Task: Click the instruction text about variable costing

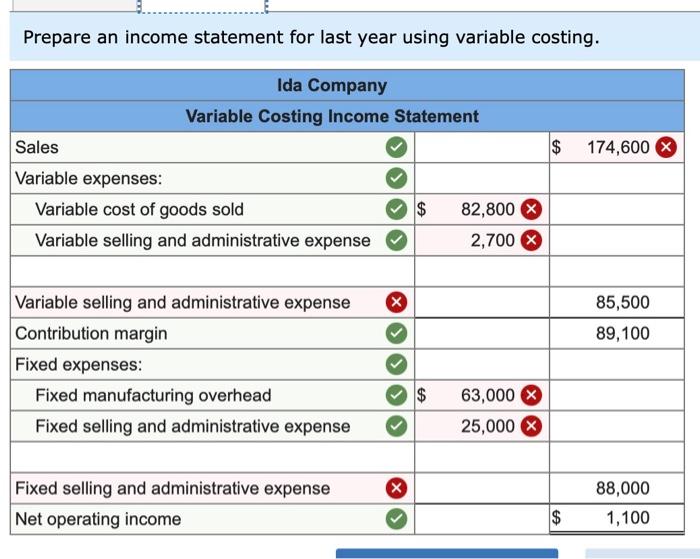Action: click(311, 37)
